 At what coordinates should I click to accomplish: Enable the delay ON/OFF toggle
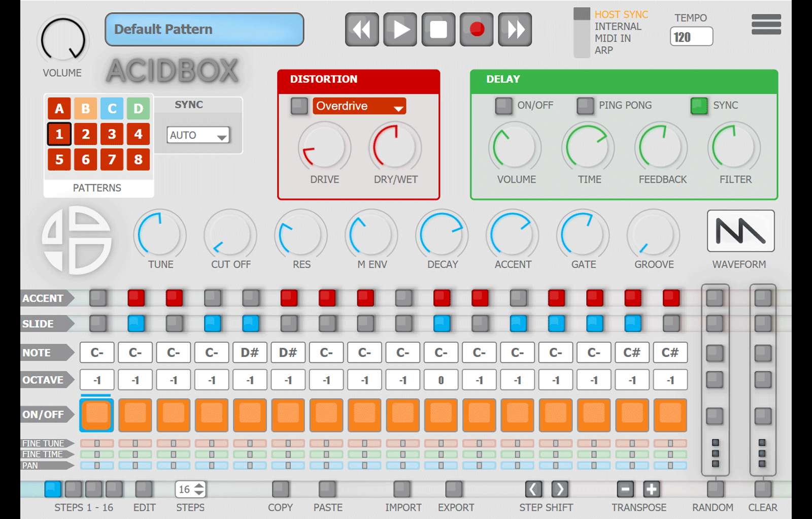[503, 106]
